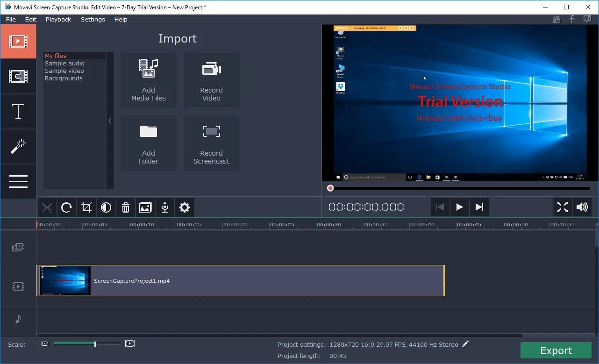Open the Edit menu
The height and width of the screenshot is (364, 599).
point(31,19)
